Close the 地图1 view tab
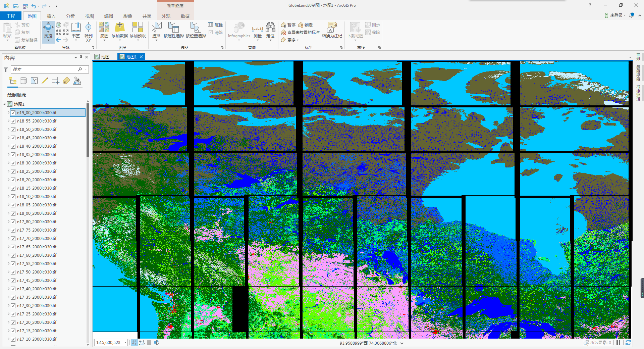This screenshot has width=644, height=349. tap(141, 57)
